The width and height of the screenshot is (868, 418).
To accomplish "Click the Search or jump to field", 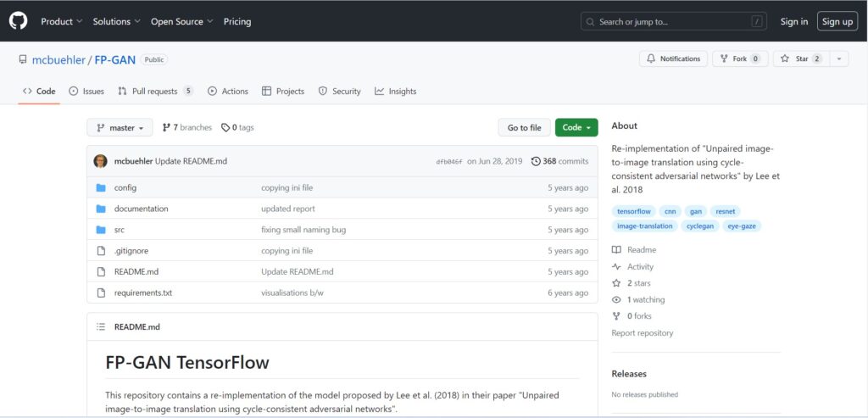I will point(672,21).
